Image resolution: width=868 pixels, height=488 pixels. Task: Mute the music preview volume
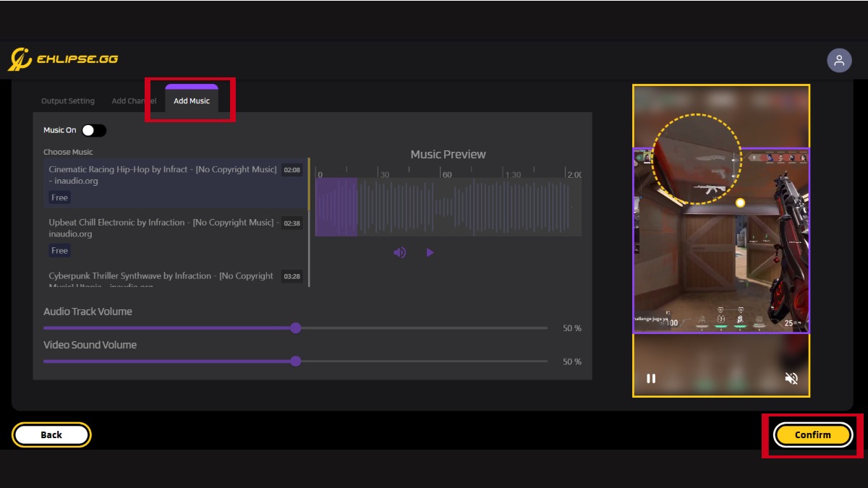click(x=399, y=252)
